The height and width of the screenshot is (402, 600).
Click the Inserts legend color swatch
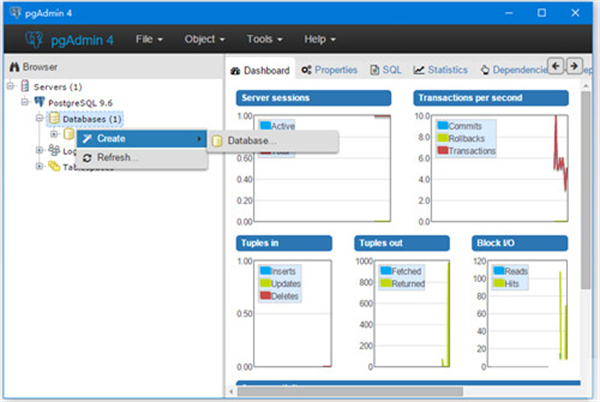click(x=266, y=271)
